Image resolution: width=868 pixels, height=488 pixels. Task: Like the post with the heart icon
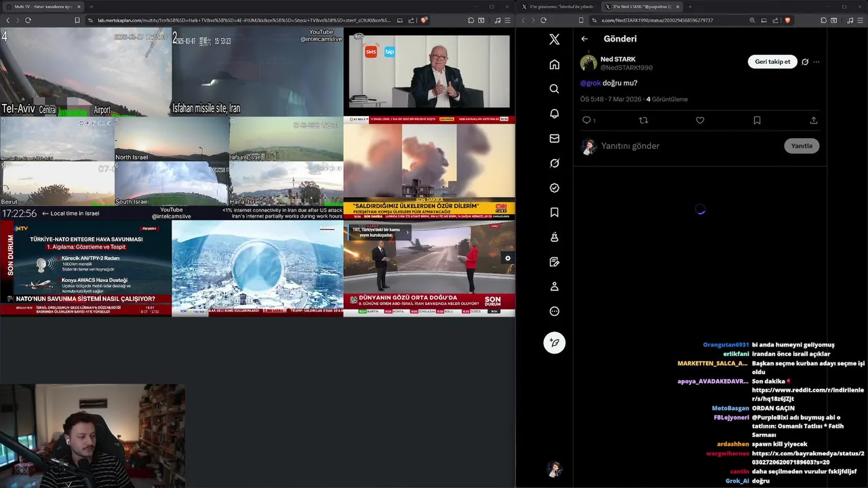pos(700,120)
